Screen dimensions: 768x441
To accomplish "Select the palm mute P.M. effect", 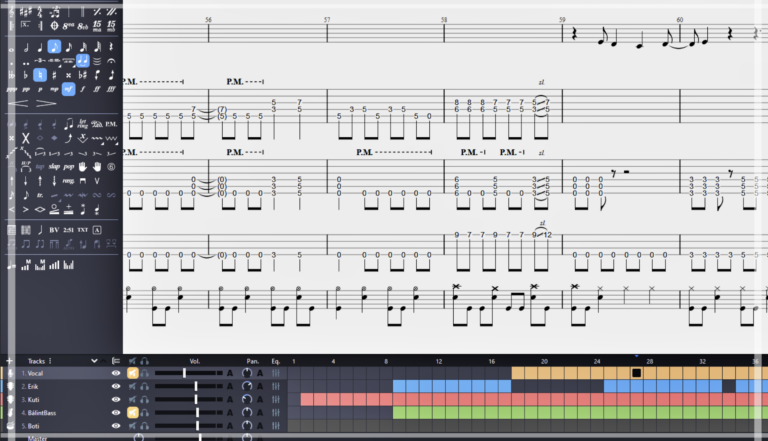I will (111, 124).
